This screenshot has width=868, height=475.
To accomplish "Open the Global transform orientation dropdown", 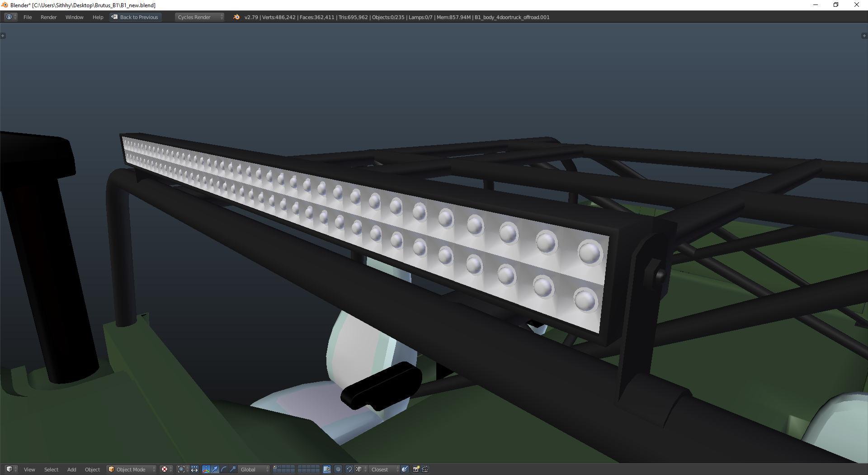I will click(x=254, y=469).
